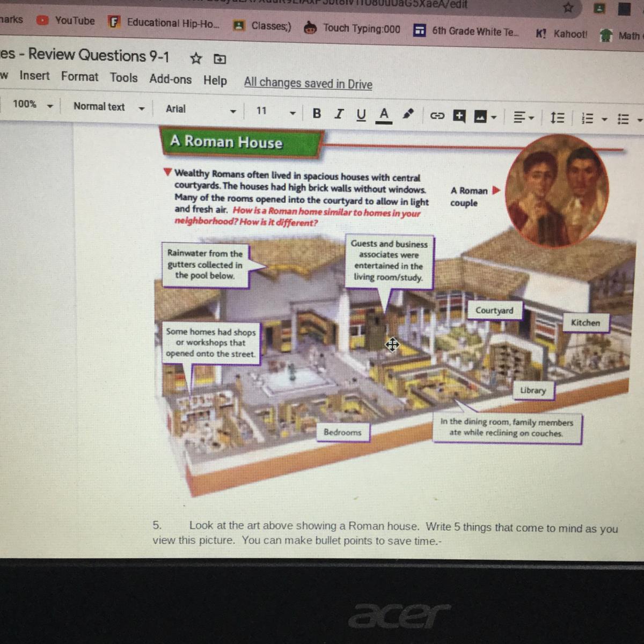
Task: Open the Add-ons menu
Action: (170, 79)
